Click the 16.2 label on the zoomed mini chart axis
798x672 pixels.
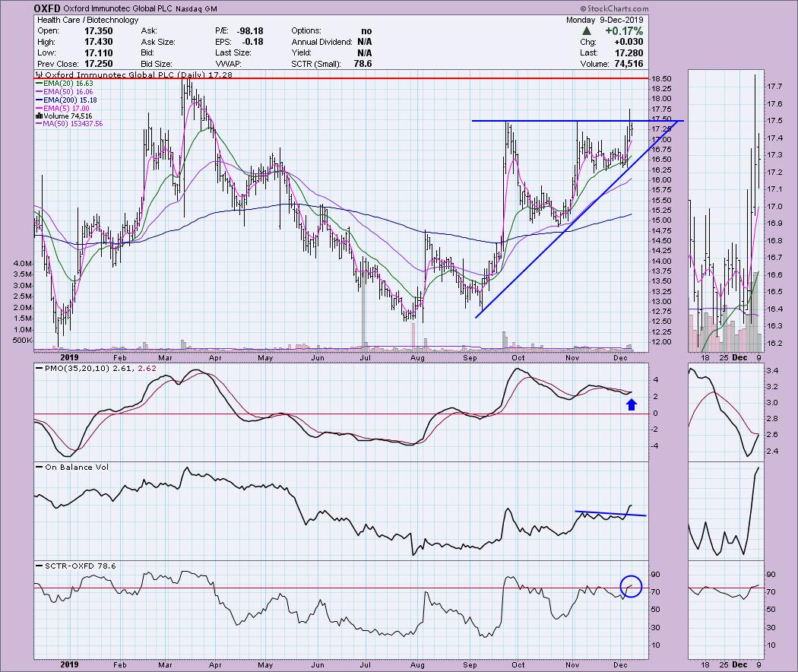coord(774,343)
